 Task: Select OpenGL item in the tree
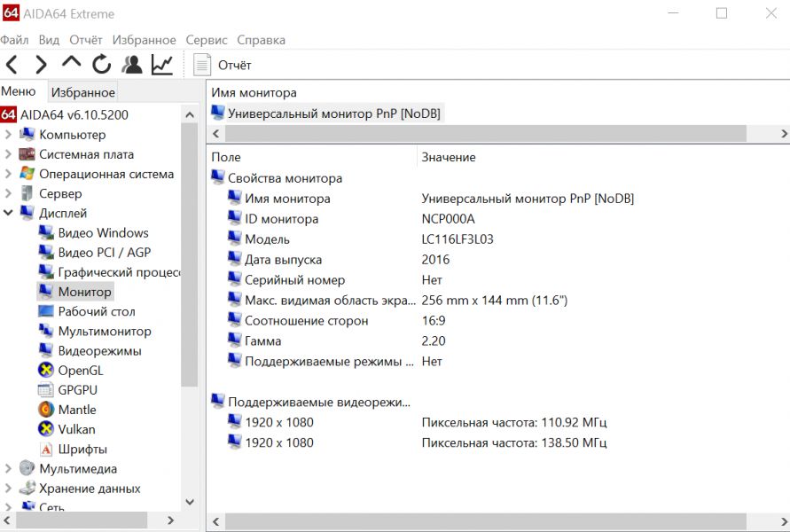(80, 371)
